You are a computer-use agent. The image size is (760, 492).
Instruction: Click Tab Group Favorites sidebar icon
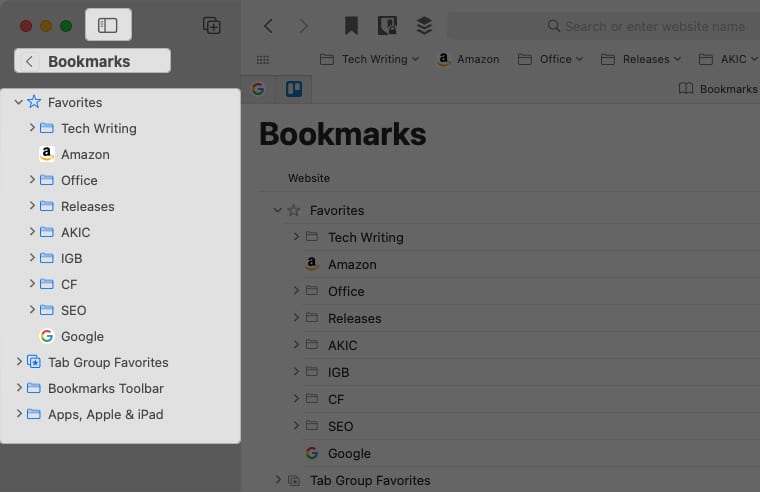click(x=33, y=362)
